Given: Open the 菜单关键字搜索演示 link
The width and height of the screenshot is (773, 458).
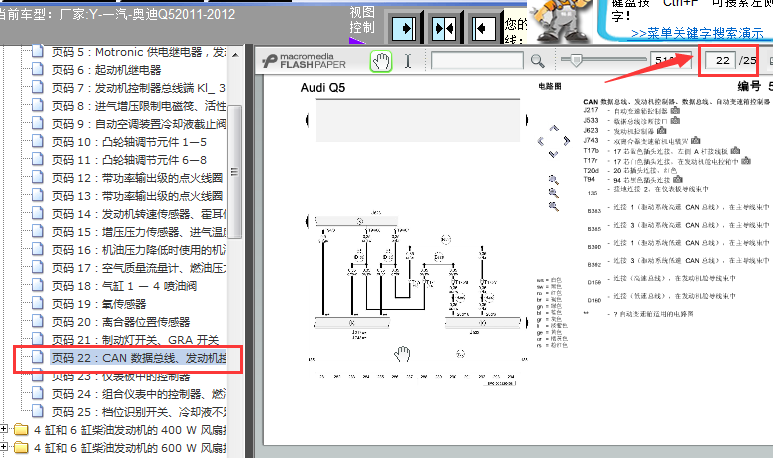Looking at the screenshot, I should pyautogui.click(x=697, y=34).
